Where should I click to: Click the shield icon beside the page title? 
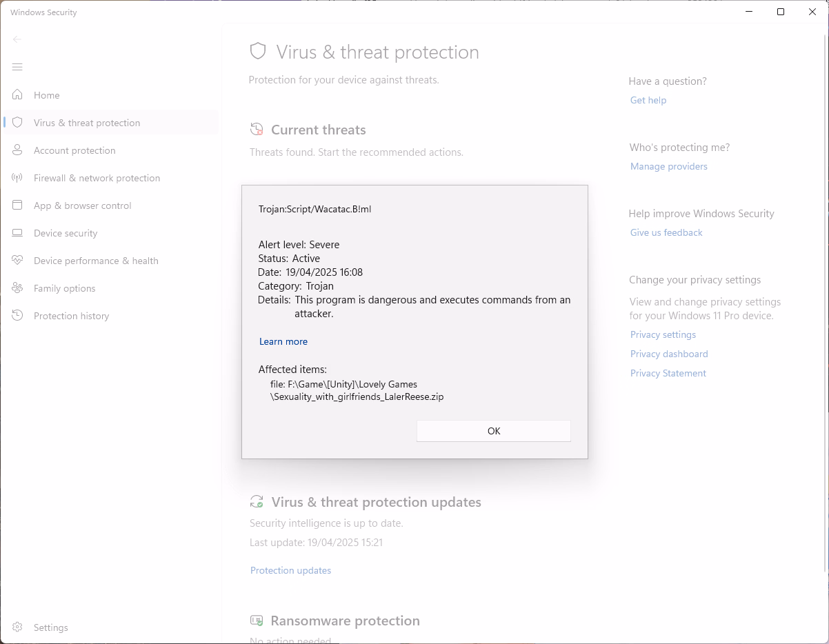(x=258, y=52)
